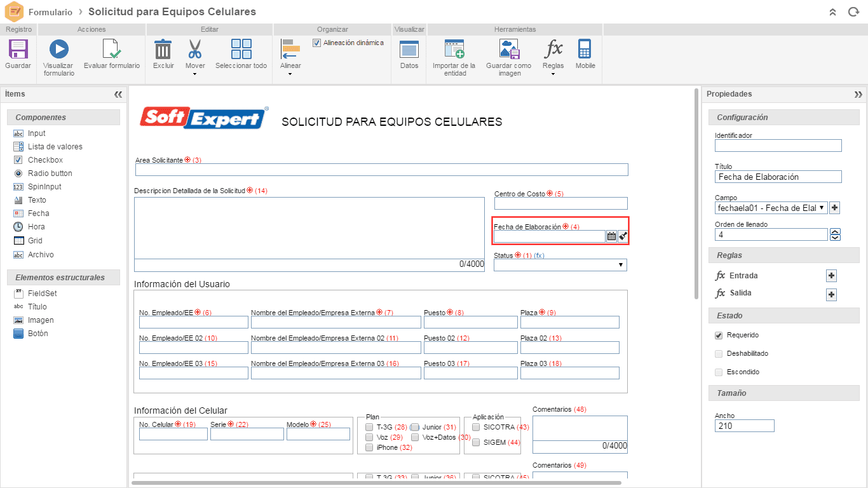The height and width of the screenshot is (488, 868).
Task: Open the Status dropdown field
Action: [560, 265]
